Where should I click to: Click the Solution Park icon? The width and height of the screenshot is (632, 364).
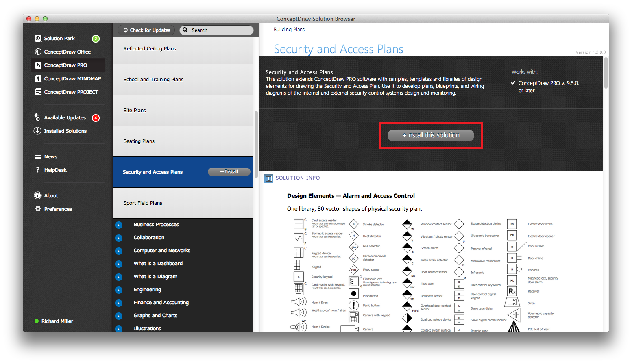coord(38,38)
